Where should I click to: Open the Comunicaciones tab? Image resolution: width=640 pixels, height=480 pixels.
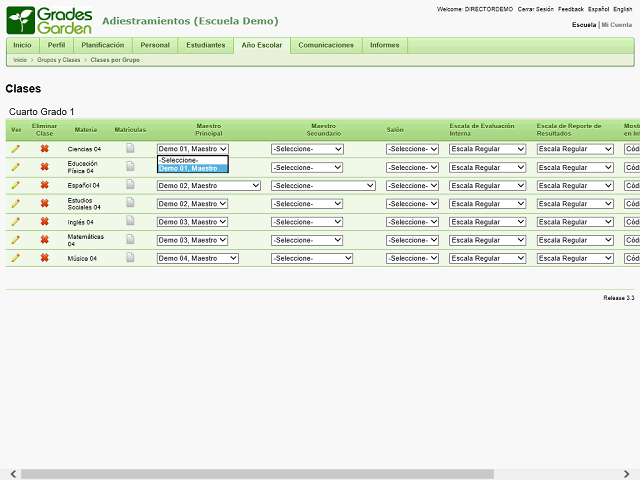tap(326, 45)
